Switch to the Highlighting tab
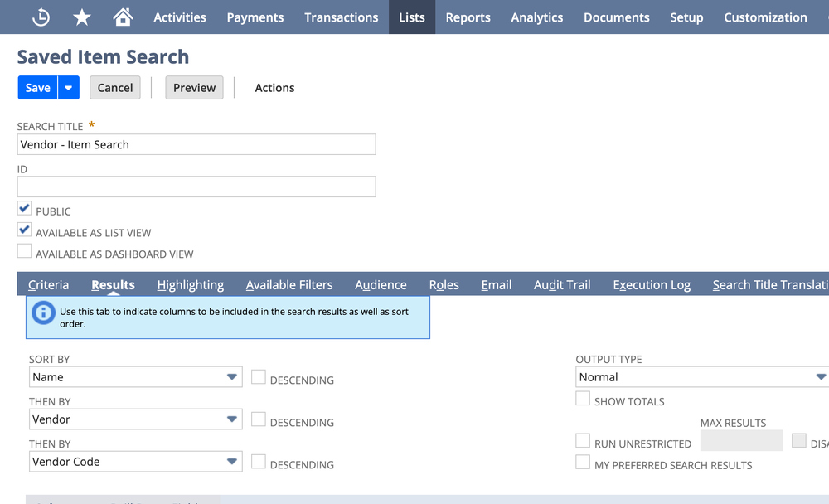This screenshot has height=504, width=829. click(x=190, y=284)
